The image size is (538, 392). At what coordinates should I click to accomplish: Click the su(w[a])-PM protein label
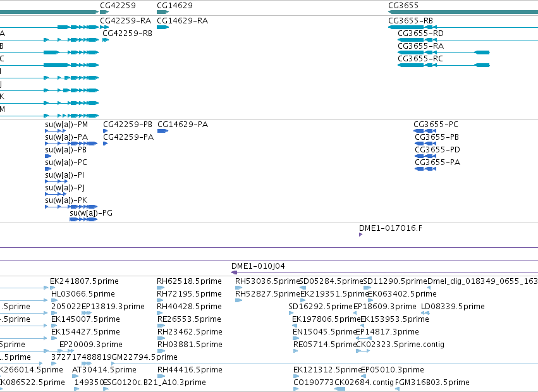pos(66,125)
